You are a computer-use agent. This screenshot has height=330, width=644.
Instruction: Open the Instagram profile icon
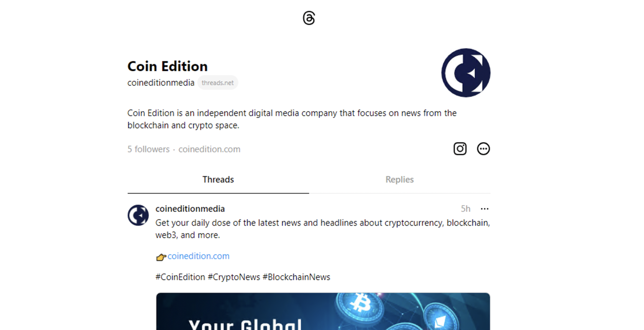pos(460,149)
